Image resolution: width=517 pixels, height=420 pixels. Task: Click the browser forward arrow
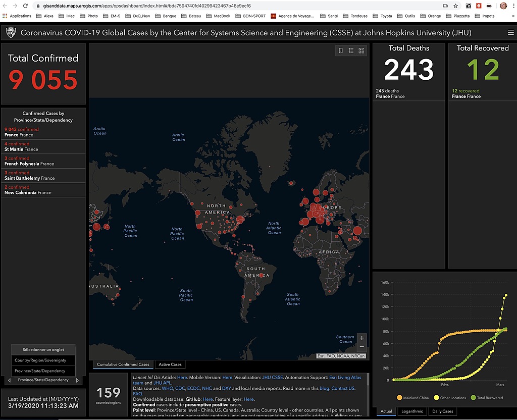point(15,6)
